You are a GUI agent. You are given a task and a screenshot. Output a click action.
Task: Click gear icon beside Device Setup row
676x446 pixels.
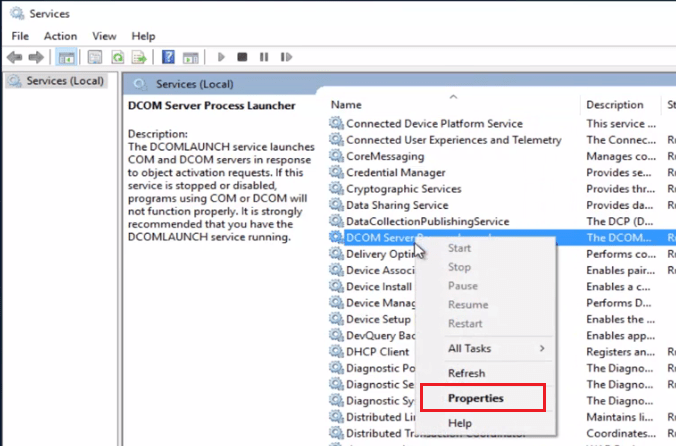point(336,319)
